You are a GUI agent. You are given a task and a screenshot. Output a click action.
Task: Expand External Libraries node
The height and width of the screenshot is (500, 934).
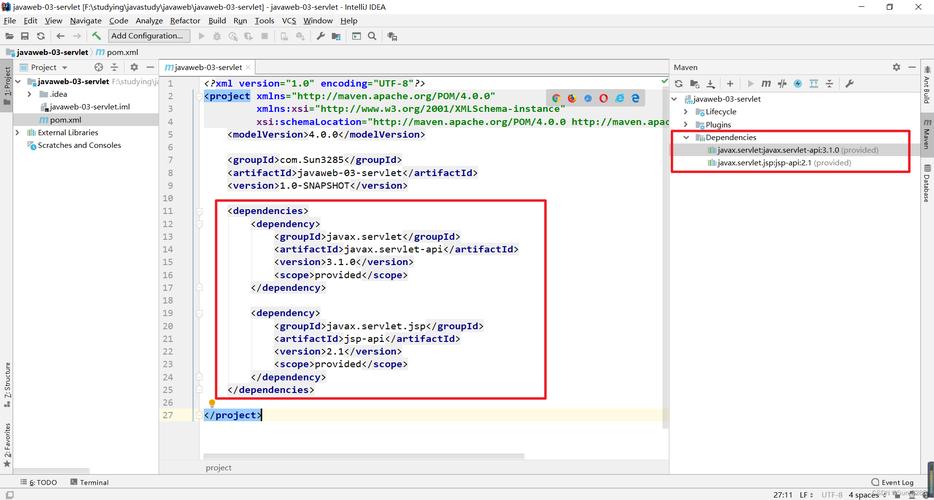pyautogui.click(x=18, y=132)
